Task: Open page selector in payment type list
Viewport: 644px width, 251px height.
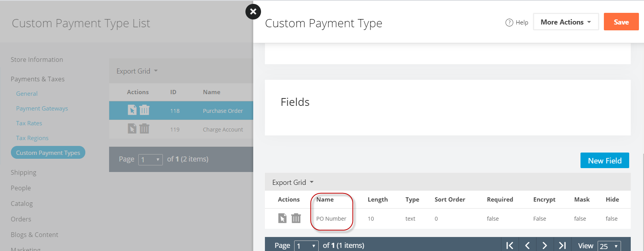Action: point(150,160)
